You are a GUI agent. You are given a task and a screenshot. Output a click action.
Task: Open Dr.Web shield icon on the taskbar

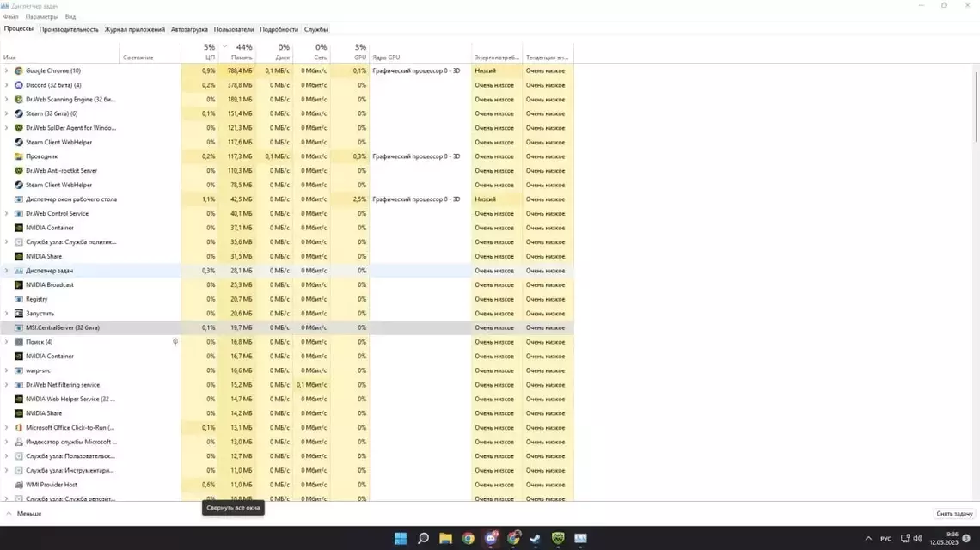(558, 538)
